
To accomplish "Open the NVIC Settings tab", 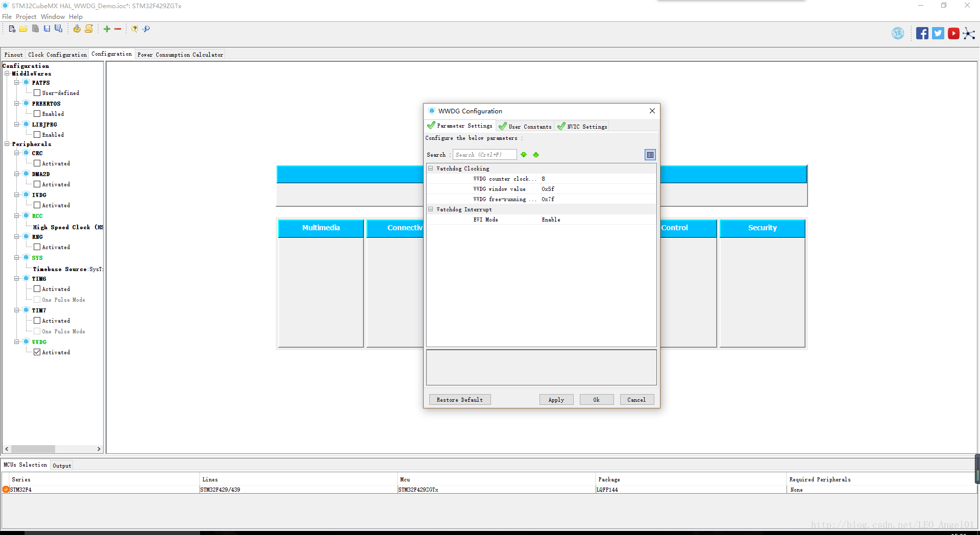I will tap(582, 126).
